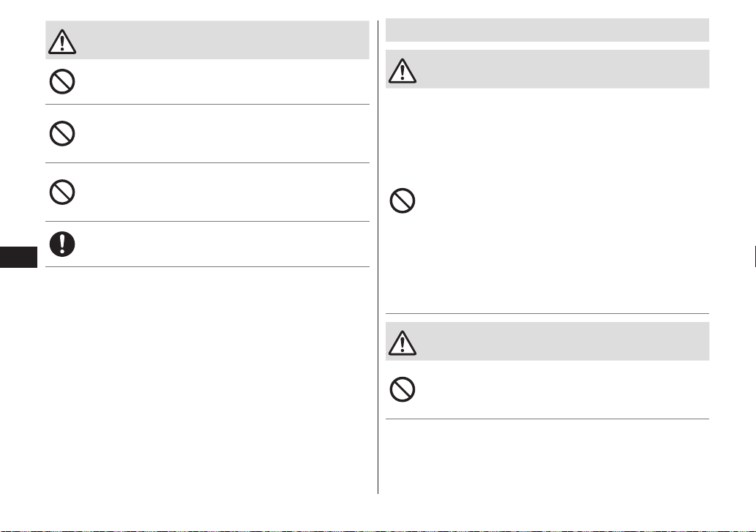
Task: Select the second prohibition symbol in the left column
Action: pos(62,133)
